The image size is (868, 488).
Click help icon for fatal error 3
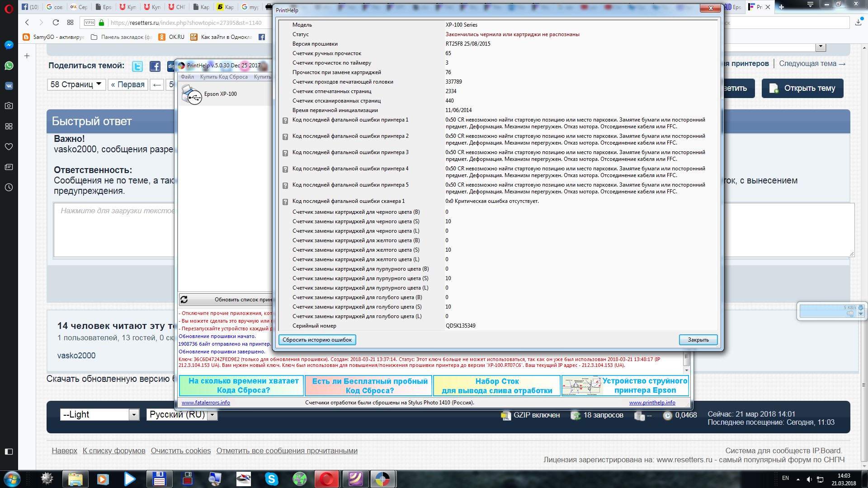(x=285, y=153)
